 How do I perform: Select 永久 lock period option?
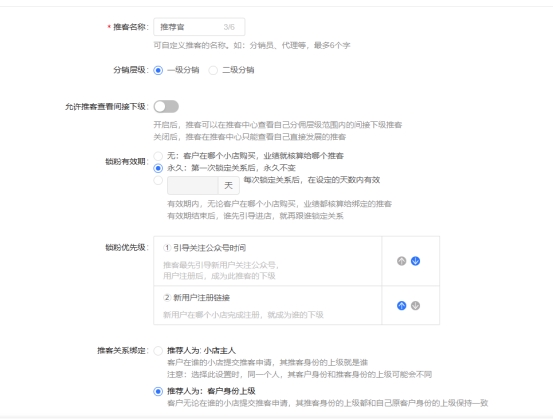tap(158, 168)
